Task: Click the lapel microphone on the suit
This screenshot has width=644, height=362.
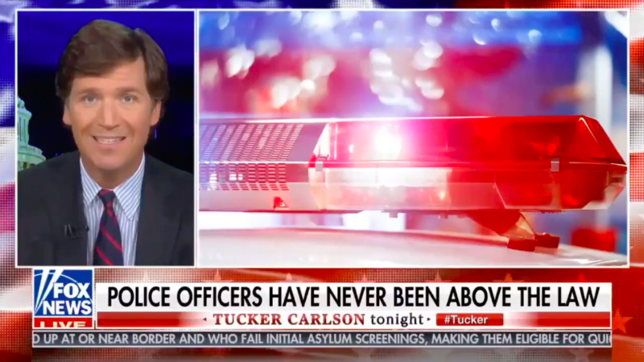Action: click(73, 231)
